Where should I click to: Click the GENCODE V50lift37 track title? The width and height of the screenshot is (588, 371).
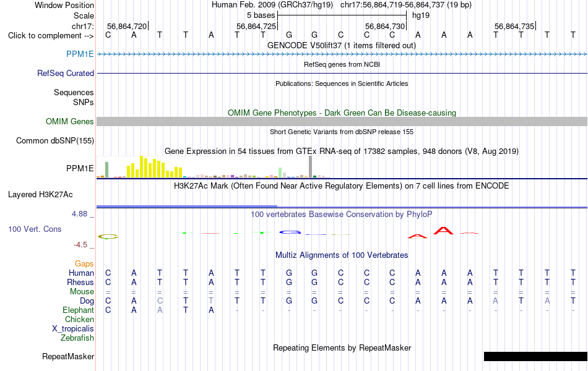click(342, 45)
